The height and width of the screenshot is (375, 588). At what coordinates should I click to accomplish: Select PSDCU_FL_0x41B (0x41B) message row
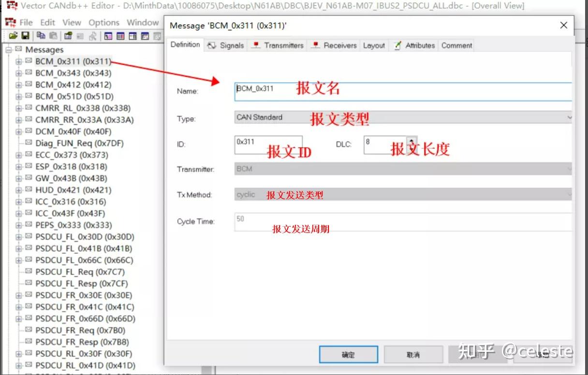[84, 248]
